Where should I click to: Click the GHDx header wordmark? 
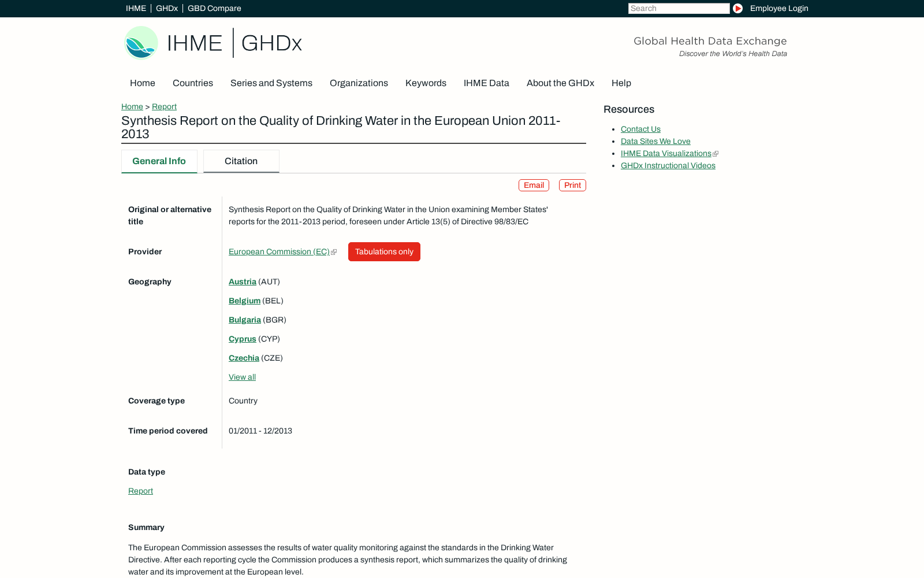pyautogui.click(x=271, y=43)
